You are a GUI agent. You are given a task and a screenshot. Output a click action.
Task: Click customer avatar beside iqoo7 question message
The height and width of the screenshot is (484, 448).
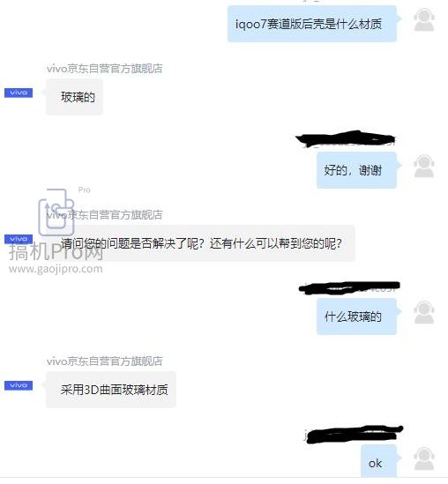tap(424, 19)
